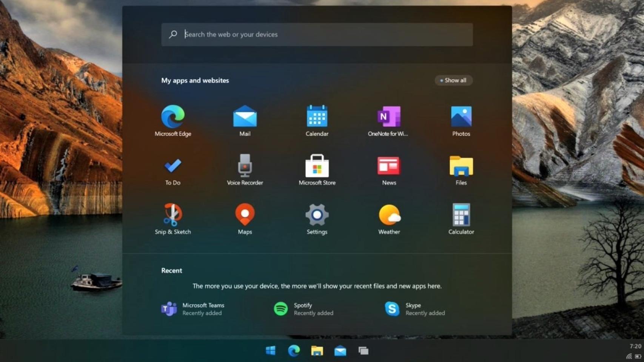
Task: Click the battery tray icon
Action: [638, 356]
